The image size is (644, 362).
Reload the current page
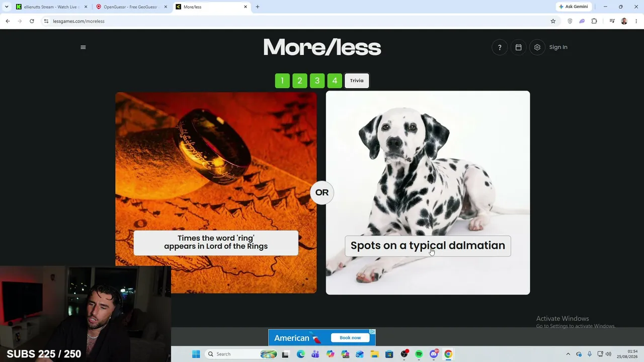click(x=32, y=21)
